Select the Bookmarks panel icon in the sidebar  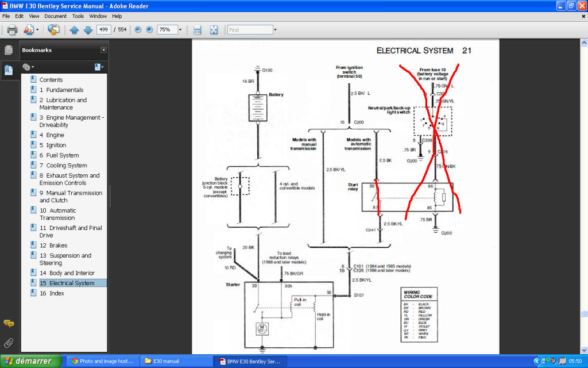point(9,70)
